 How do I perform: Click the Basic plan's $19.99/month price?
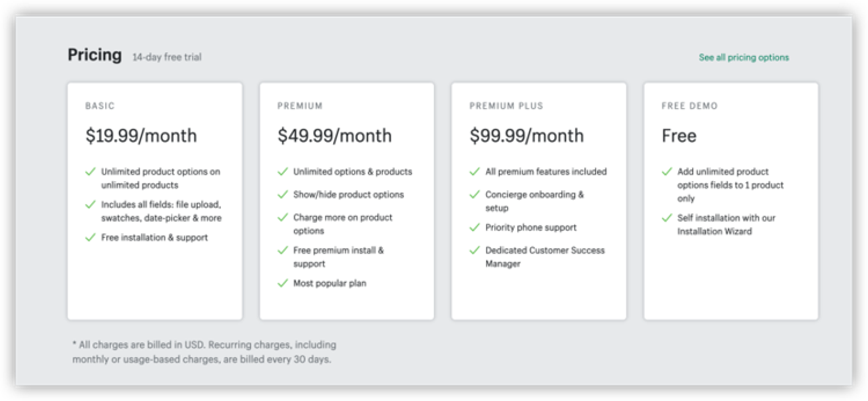(x=141, y=136)
